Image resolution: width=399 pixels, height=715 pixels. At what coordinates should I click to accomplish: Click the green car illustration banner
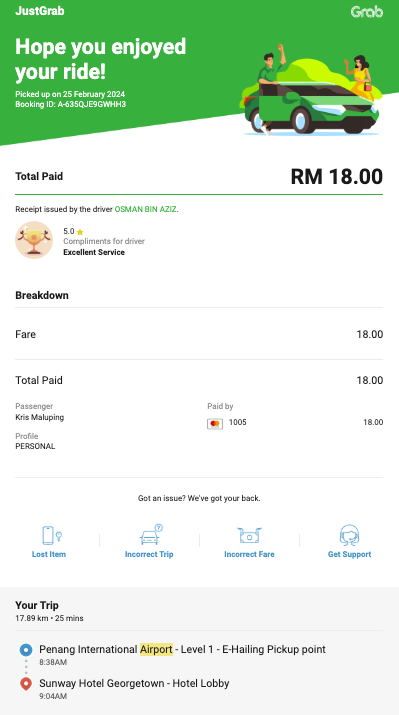(x=310, y=90)
